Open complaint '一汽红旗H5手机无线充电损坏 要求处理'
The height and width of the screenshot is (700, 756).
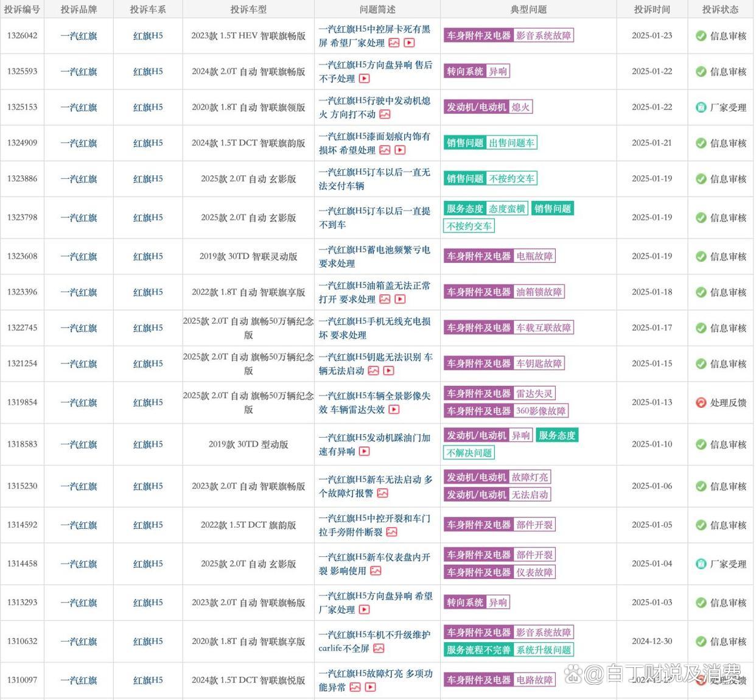(x=374, y=328)
